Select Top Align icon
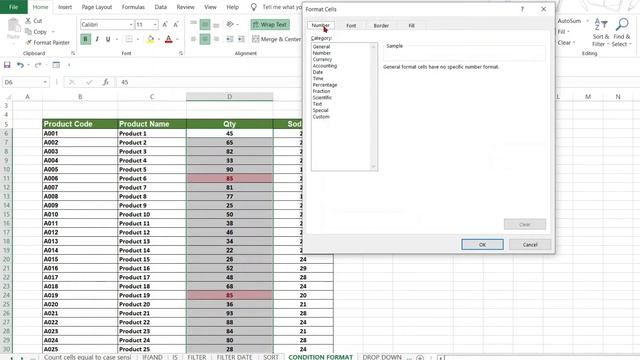Viewport: 640px width, 360px height. [x=193, y=24]
